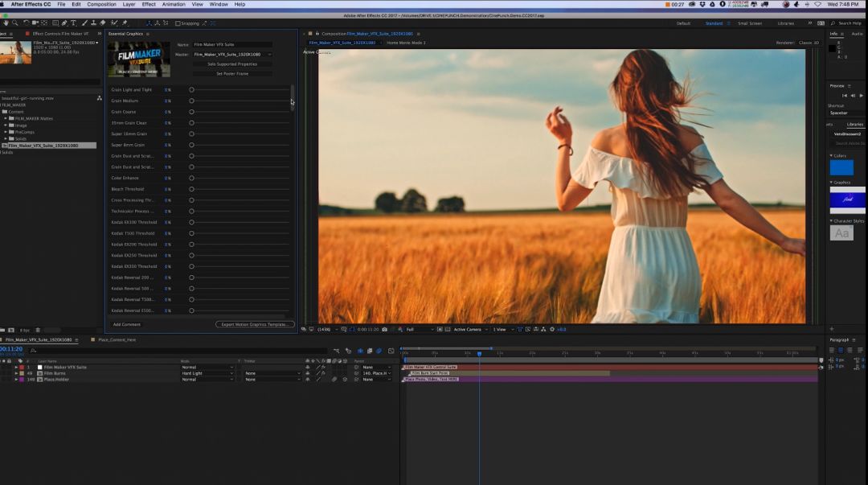Take a snapshot with the camera icon
Image resolution: width=868 pixels, height=485 pixels.
pos(385,329)
